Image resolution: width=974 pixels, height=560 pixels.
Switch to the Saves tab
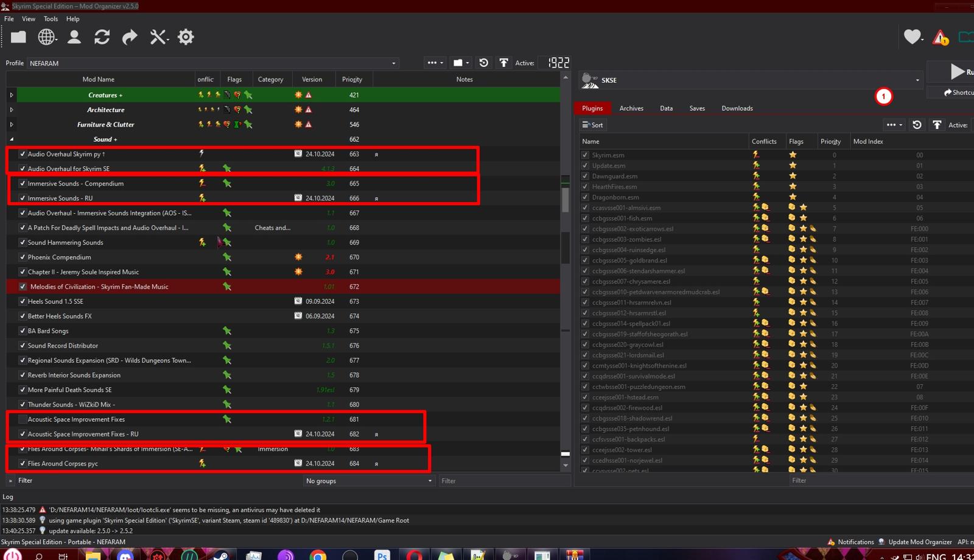click(697, 108)
